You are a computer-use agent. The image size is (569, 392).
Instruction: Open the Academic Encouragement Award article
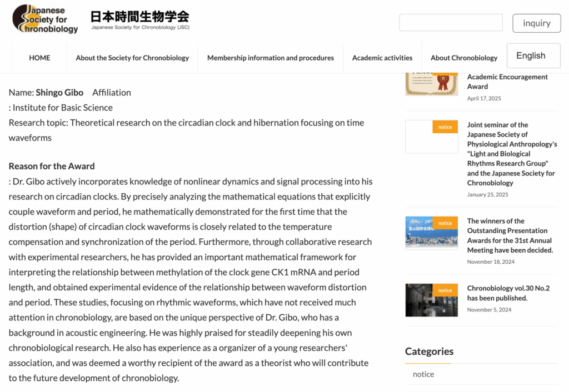click(x=507, y=82)
